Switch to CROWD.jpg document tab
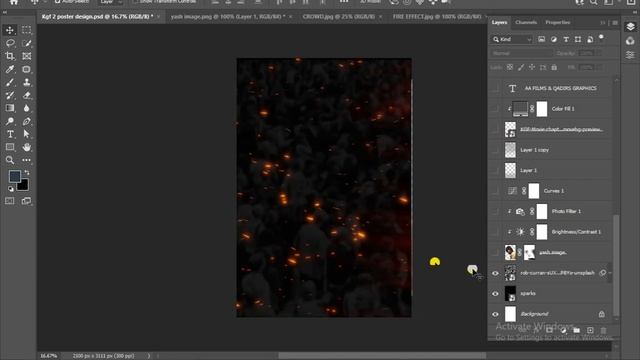Screen dimensions: 640x360 click(x=338, y=17)
